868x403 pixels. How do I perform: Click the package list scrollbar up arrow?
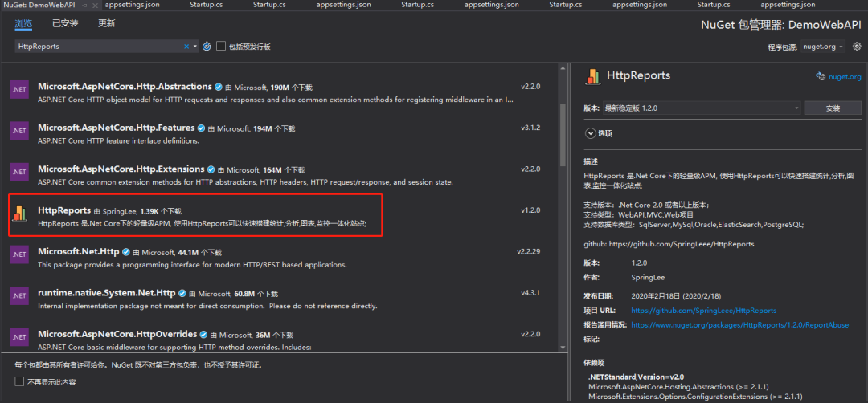[x=563, y=70]
